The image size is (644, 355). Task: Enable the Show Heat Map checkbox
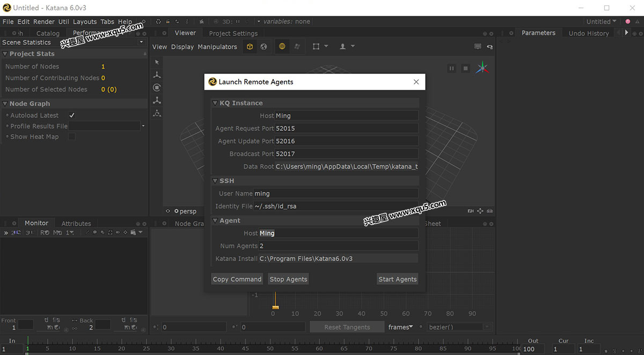(72, 137)
